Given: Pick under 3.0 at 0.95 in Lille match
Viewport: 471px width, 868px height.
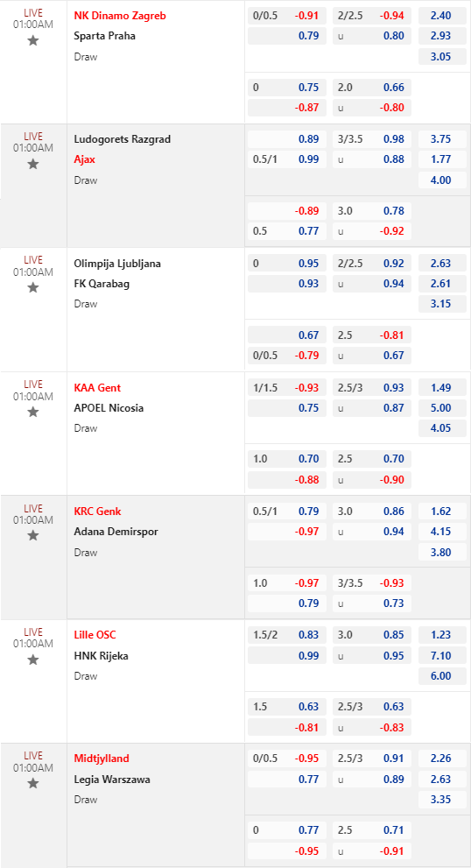Looking at the screenshot, I should 372,656.
